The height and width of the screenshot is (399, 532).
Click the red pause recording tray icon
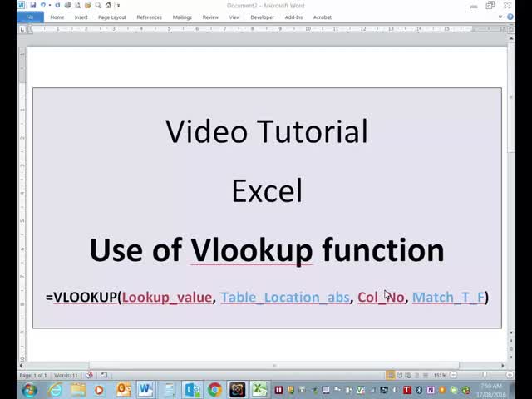click(x=278, y=390)
